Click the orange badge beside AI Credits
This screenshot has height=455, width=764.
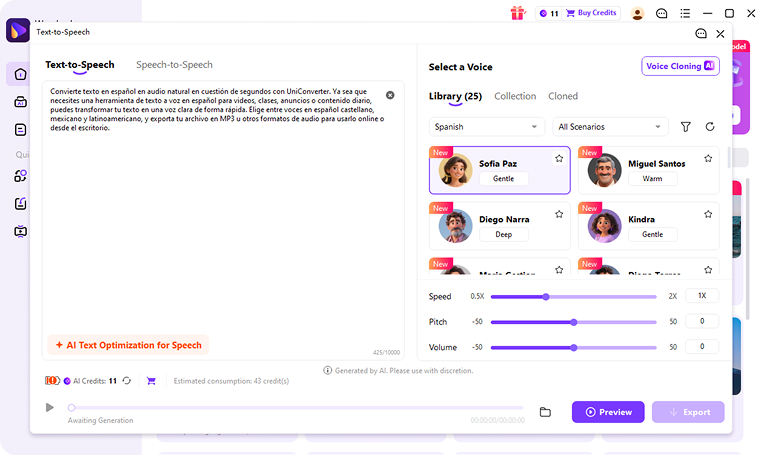pyautogui.click(x=52, y=380)
